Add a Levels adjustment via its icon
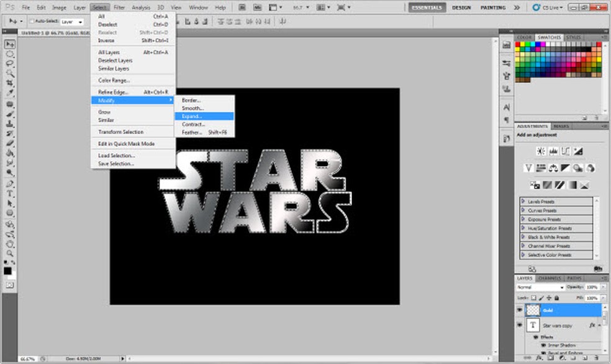Image resolution: width=611 pixels, height=364 pixels. 553,151
